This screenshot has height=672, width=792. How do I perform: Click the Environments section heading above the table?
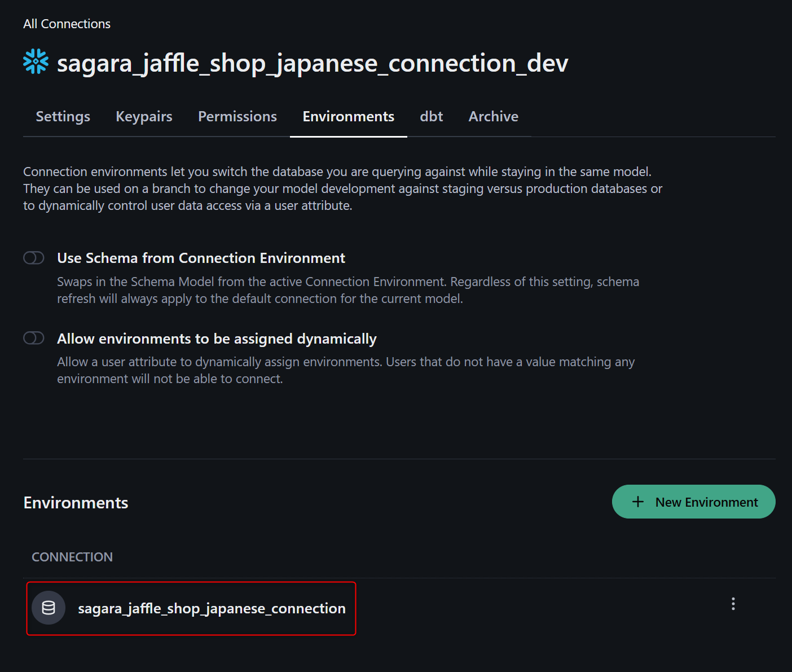76,503
